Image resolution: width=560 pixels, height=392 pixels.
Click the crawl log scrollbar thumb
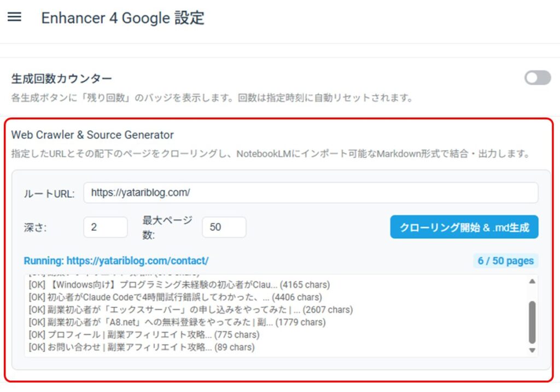pos(532,321)
